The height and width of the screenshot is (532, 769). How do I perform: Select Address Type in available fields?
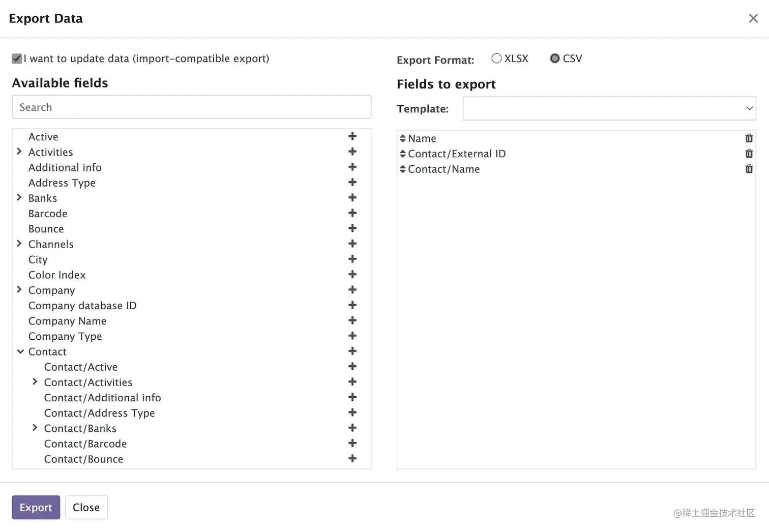click(62, 183)
